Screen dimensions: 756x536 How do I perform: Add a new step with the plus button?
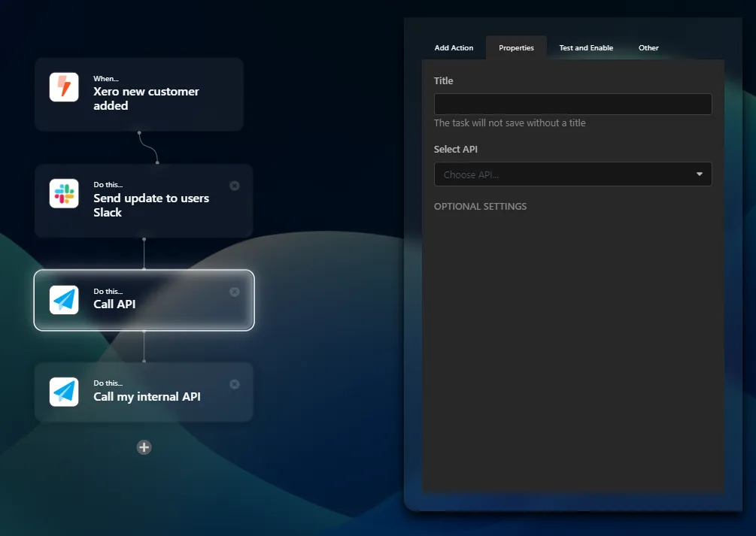click(x=144, y=447)
